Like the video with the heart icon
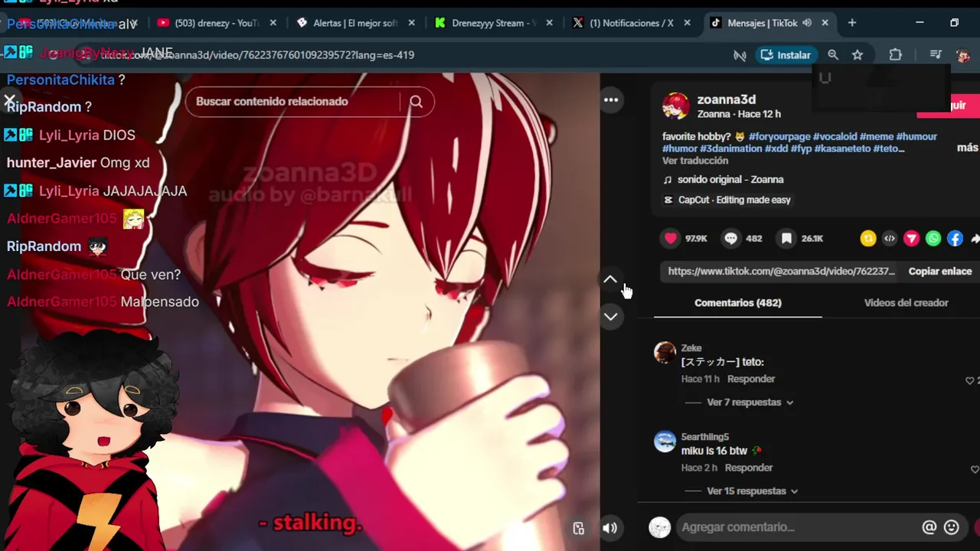Viewport: 980px width, 551px height. [671, 239]
